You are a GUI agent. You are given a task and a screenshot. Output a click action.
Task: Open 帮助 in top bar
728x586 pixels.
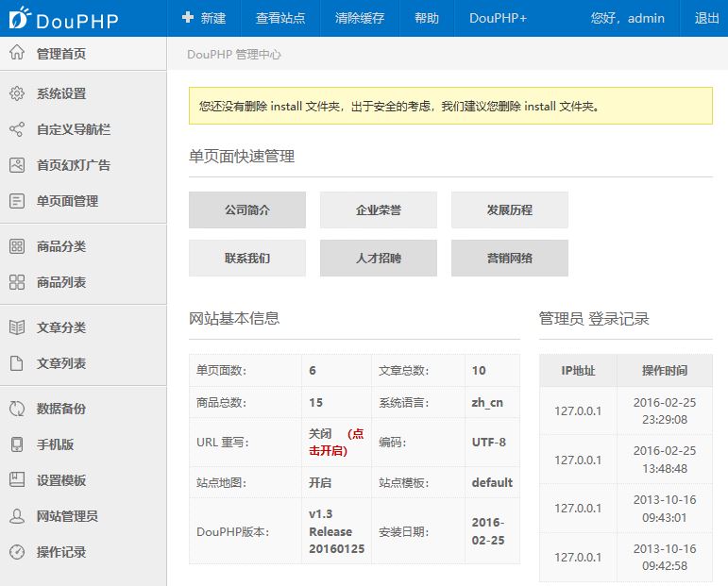coord(427,18)
